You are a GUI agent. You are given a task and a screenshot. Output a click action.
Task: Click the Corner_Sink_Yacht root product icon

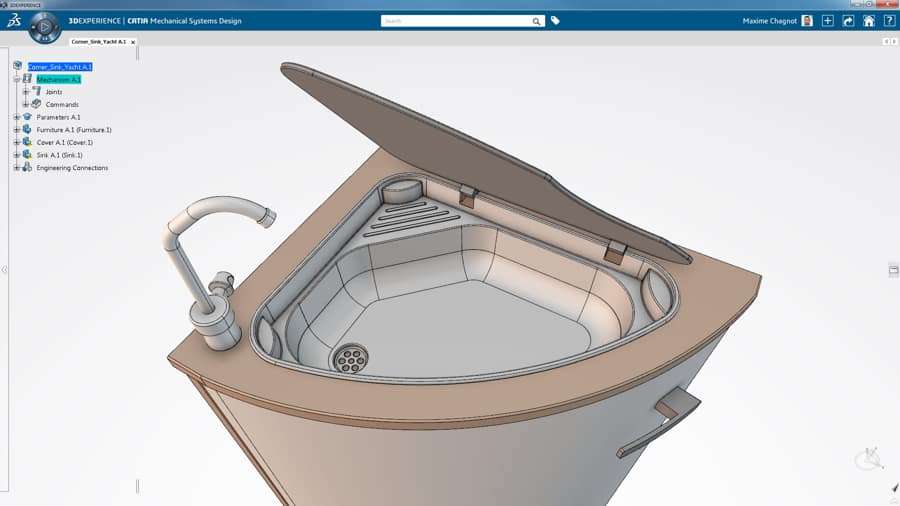18,66
